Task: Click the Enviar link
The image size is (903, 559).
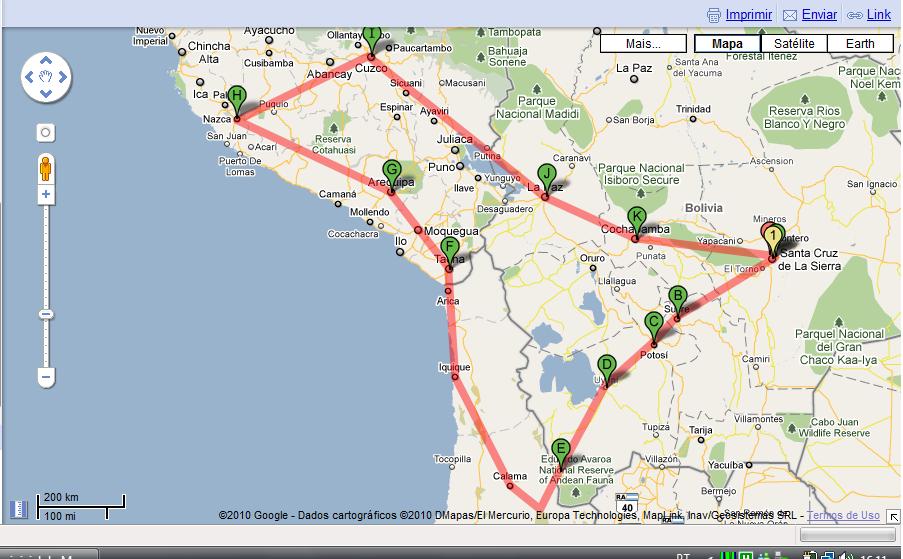Action: pos(819,15)
